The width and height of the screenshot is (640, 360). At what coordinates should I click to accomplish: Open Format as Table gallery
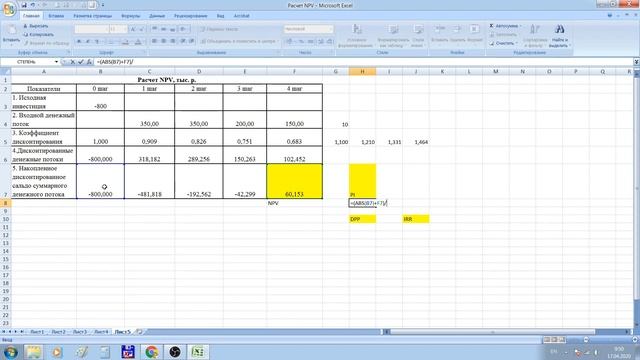(393, 36)
